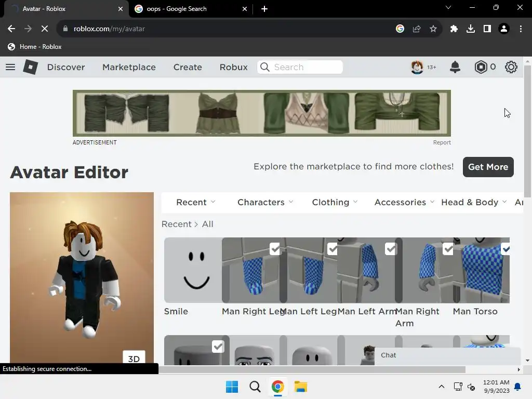Click the share page icon in address bar
The height and width of the screenshot is (399, 532).
[417, 29]
